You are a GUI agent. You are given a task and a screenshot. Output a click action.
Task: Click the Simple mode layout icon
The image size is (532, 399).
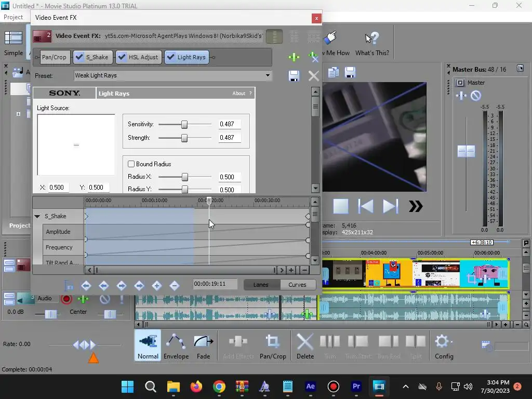point(13,43)
